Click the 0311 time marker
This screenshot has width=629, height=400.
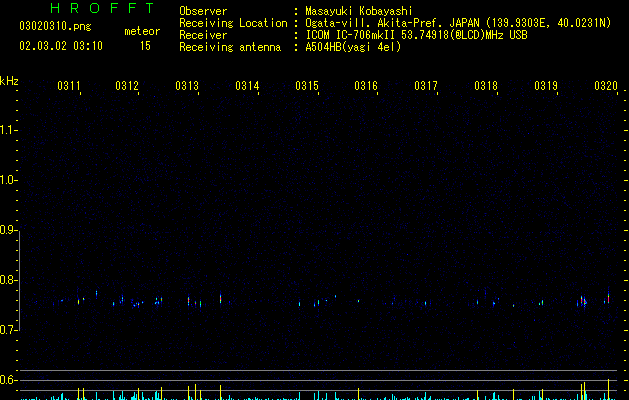pos(69,86)
